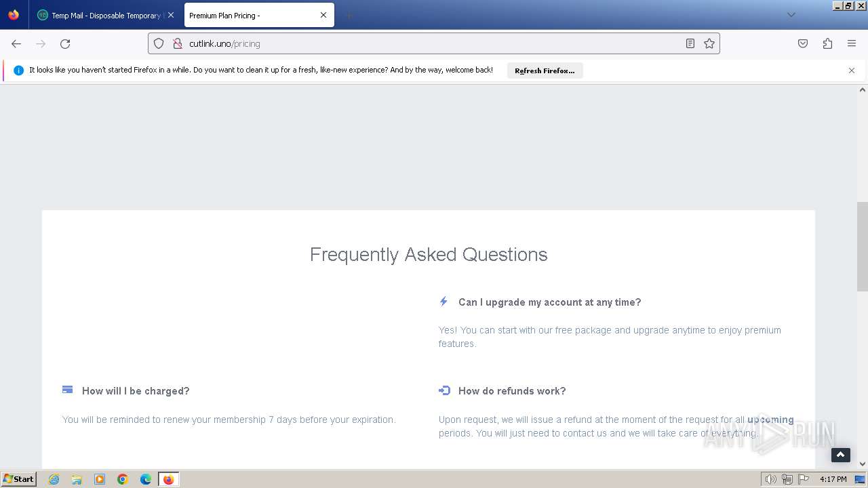Click the refund arrow icon
868x488 pixels.
[x=444, y=390]
